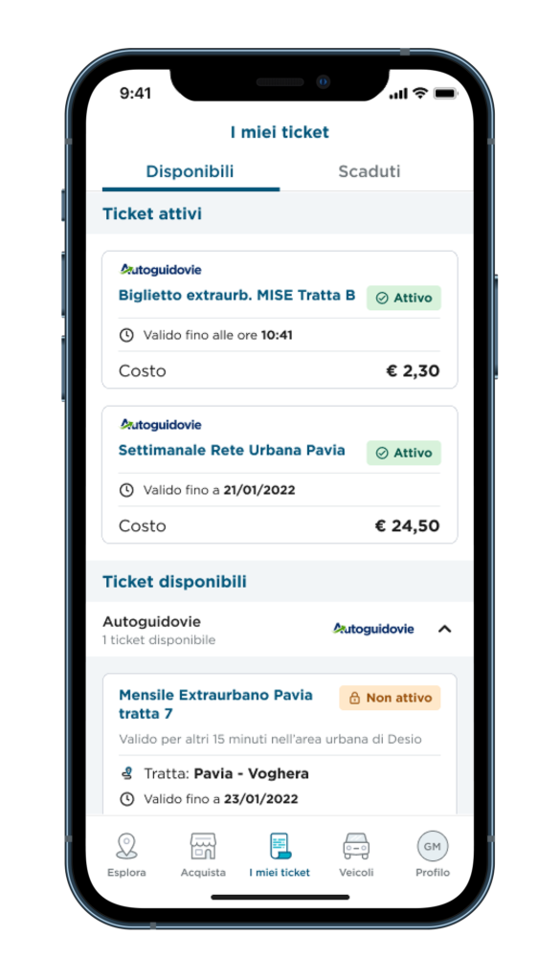Viewport: 560px width, 980px height.
Task: Switch to the Scaduti tab
Action: click(370, 171)
